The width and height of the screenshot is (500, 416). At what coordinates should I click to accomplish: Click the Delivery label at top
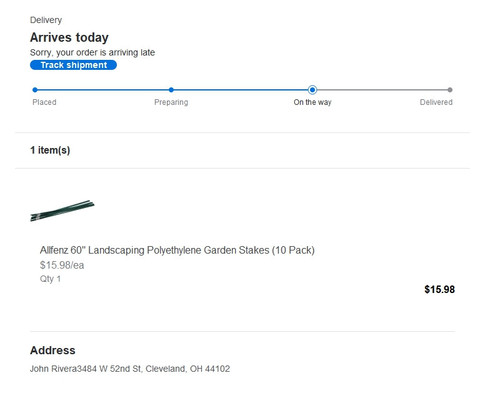(x=46, y=20)
